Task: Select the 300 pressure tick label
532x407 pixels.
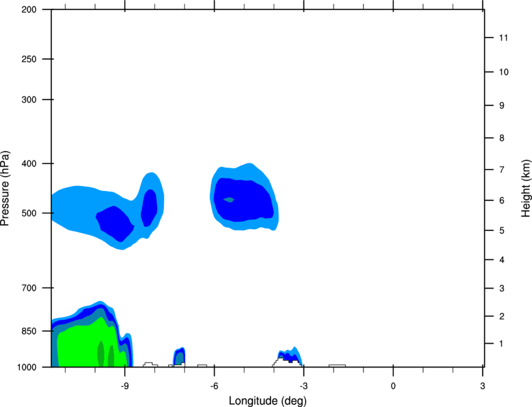Action: [29, 100]
